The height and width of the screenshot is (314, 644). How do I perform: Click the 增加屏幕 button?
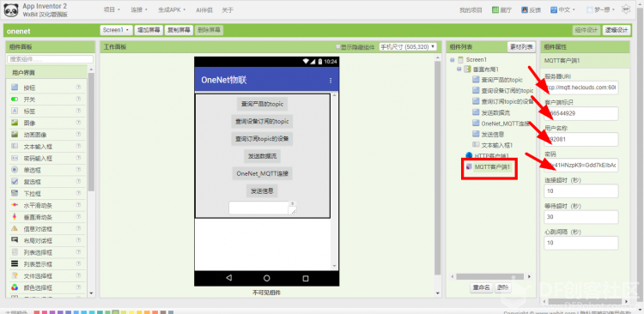tap(149, 30)
